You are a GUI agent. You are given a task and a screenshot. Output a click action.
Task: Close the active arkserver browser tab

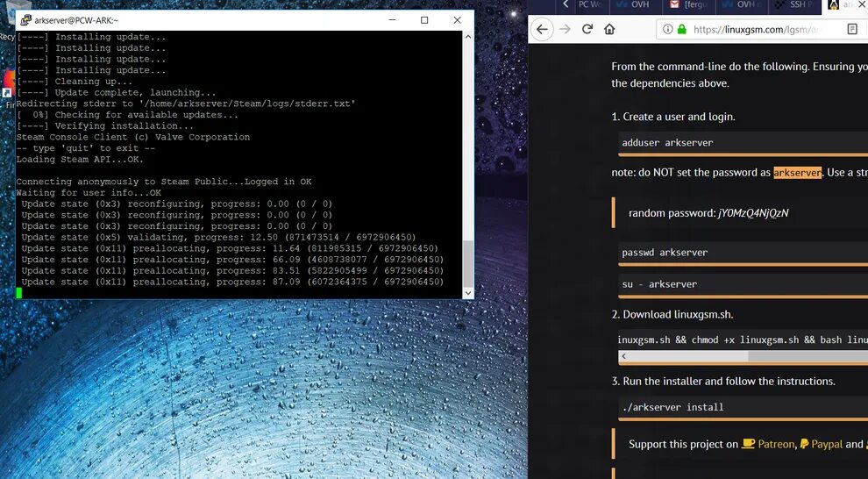tap(863, 4)
